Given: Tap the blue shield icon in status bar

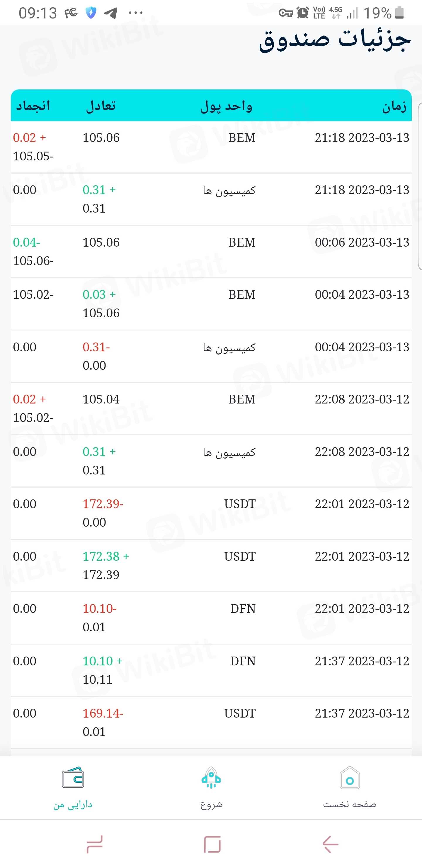Looking at the screenshot, I should tap(91, 13).
